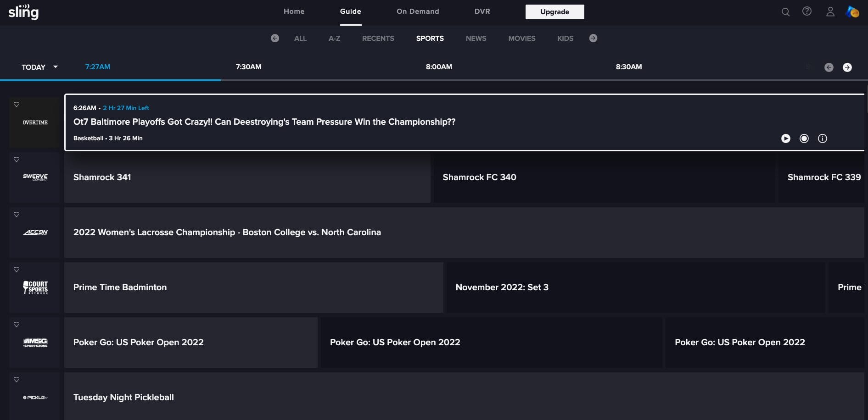
Task: Click the help question mark icon
Action: 807,12
